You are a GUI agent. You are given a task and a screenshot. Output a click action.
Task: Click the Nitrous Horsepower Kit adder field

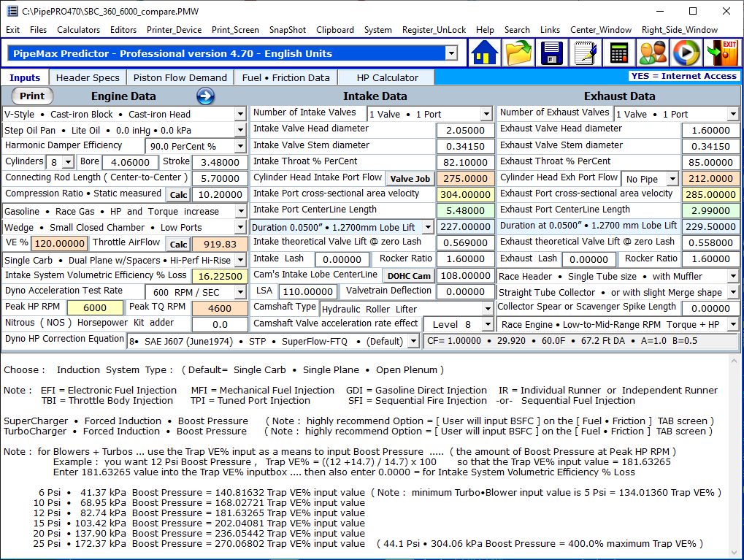click(x=220, y=325)
